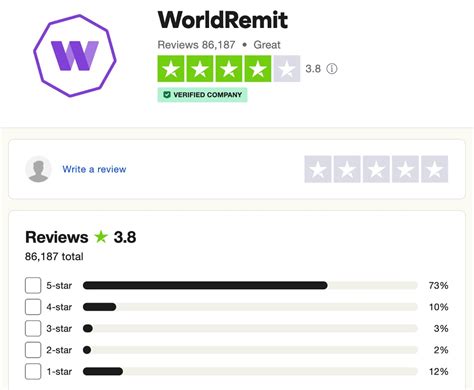This screenshot has width=474, height=390.
Task: Rate two stars in the review box
Action: click(x=347, y=169)
